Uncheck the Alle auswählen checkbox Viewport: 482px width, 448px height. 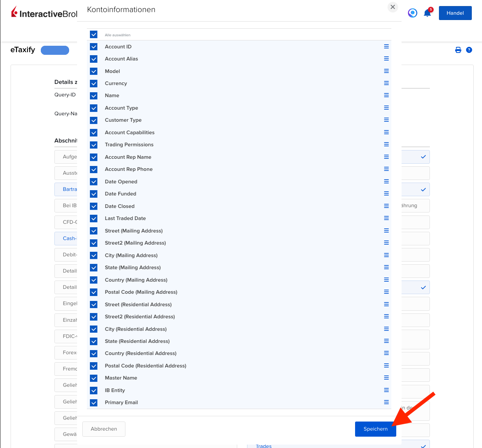pyautogui.click(x=93, y=34)
